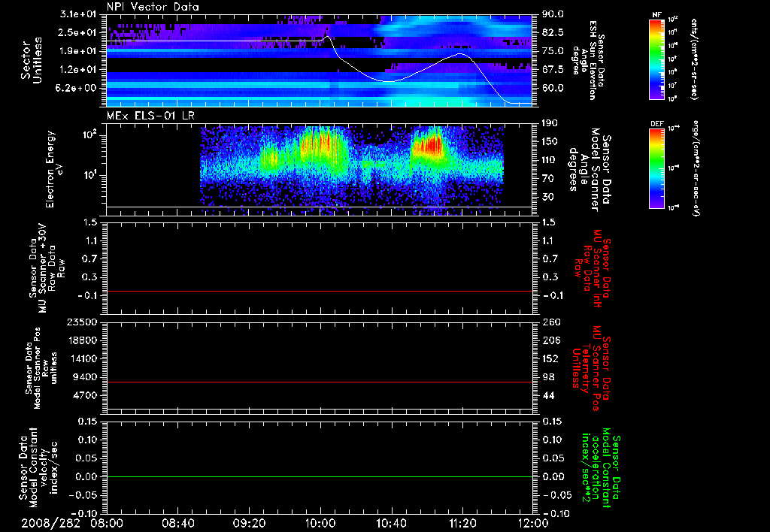Click the "82.5" elevation angle tick
Viewport: 770px width, 532px height.
point(553,32)
